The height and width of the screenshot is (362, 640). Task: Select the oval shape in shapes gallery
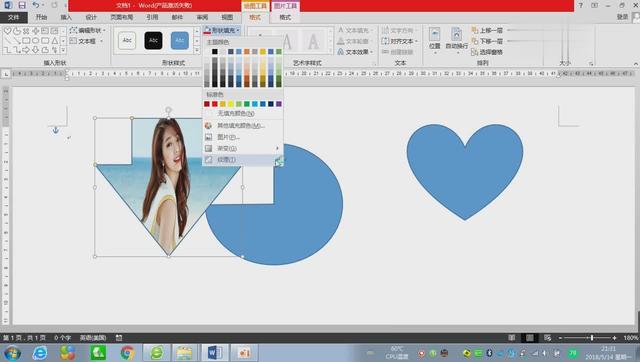click(36, 40)
